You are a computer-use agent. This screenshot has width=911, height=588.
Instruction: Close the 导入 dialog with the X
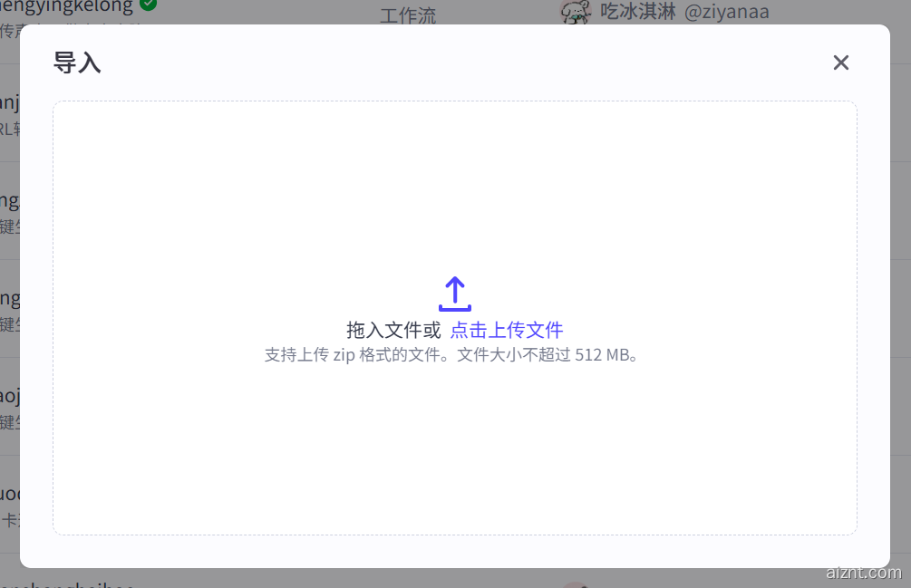pyautogui.click(x=840, y=63)
